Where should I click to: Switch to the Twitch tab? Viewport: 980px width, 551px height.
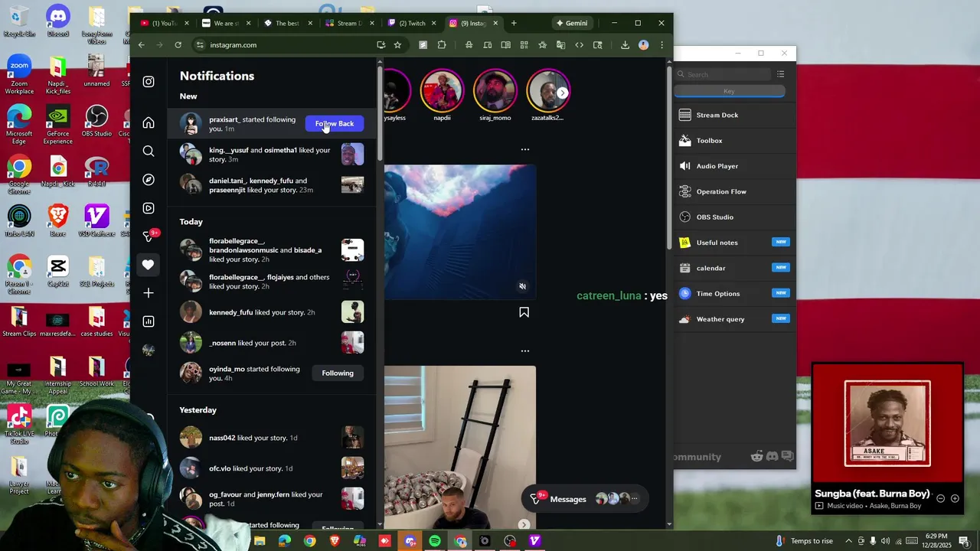[x=412, y=23]
